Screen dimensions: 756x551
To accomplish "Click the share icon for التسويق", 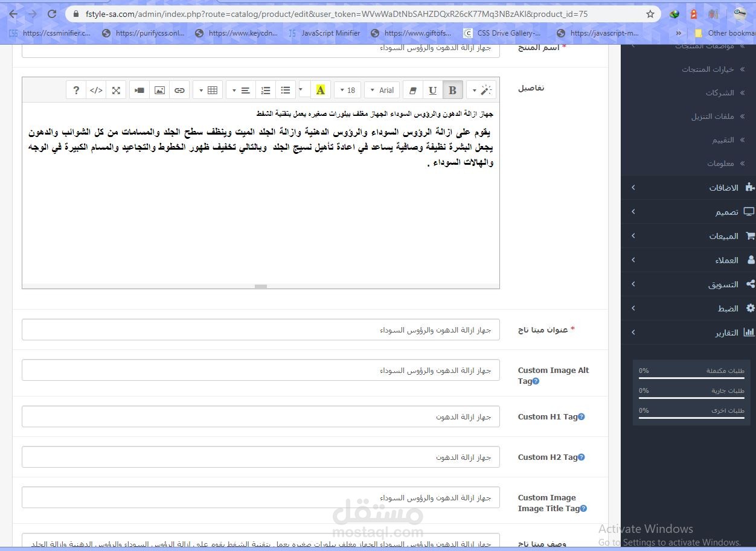I will pos(751,284).
